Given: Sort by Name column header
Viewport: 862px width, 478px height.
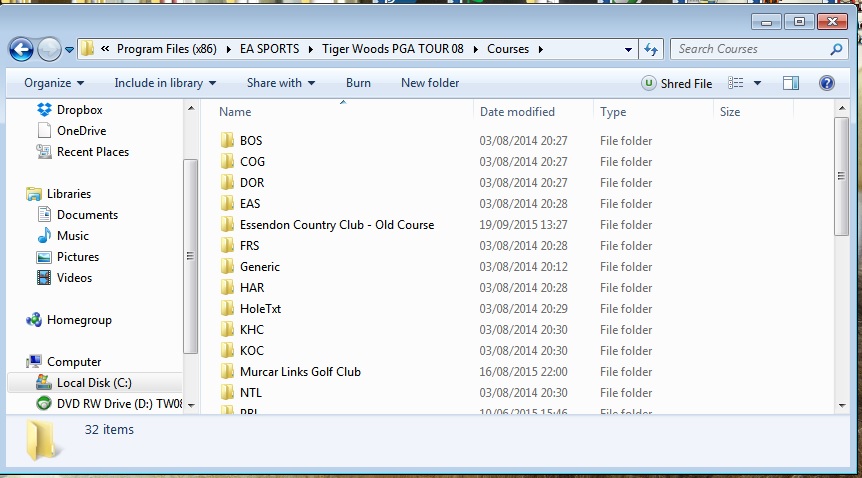Looking at the screenshot, I should 235,112.
